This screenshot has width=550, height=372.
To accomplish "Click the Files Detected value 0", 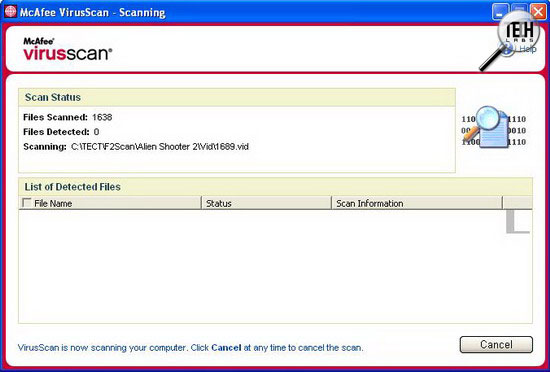I will click(x=96, y=132).
